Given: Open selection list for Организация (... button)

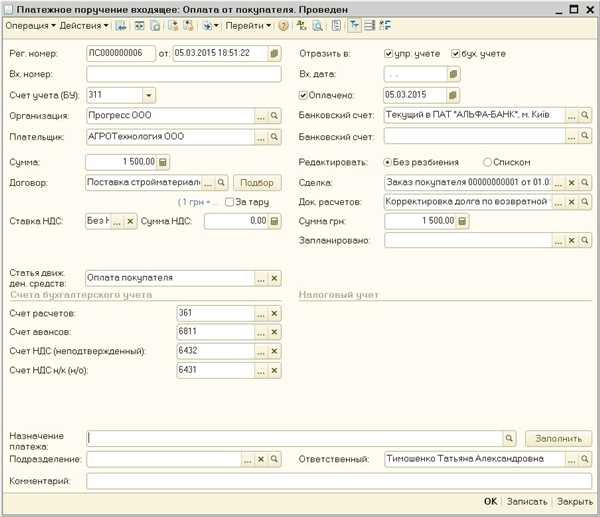Looking at the screenshot, I should (x=261, y=116).
